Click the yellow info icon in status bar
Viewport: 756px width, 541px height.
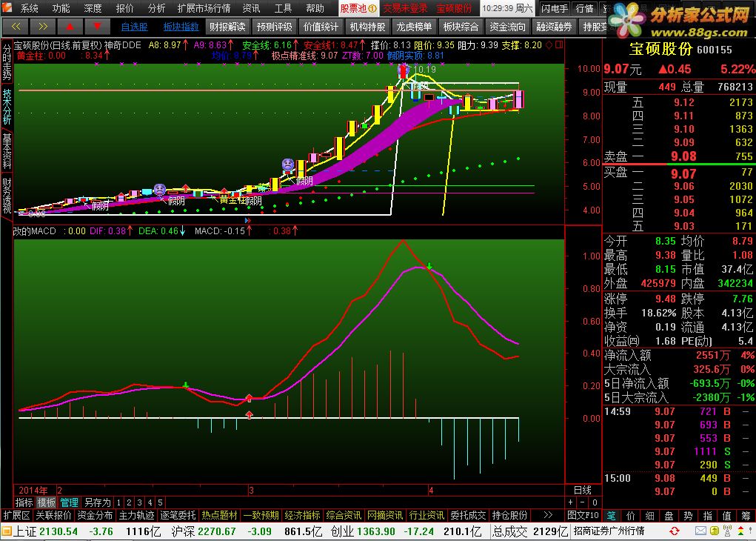[714, 531]
